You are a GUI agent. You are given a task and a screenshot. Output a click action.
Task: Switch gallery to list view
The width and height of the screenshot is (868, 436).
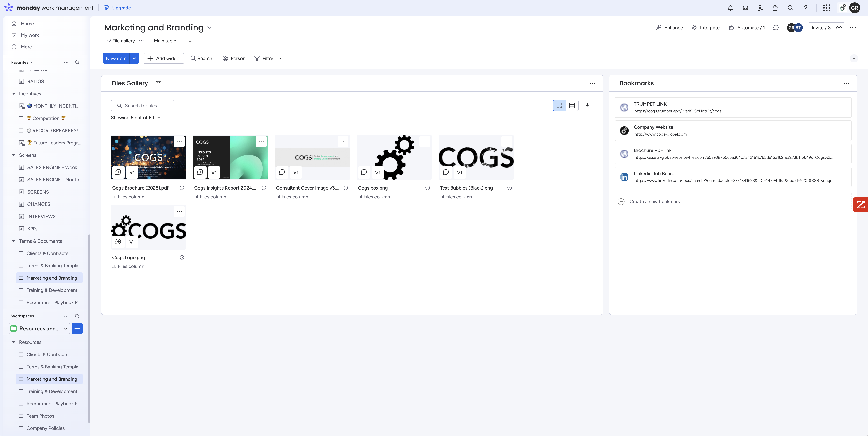pyautogui.click(x=572, y=105)
